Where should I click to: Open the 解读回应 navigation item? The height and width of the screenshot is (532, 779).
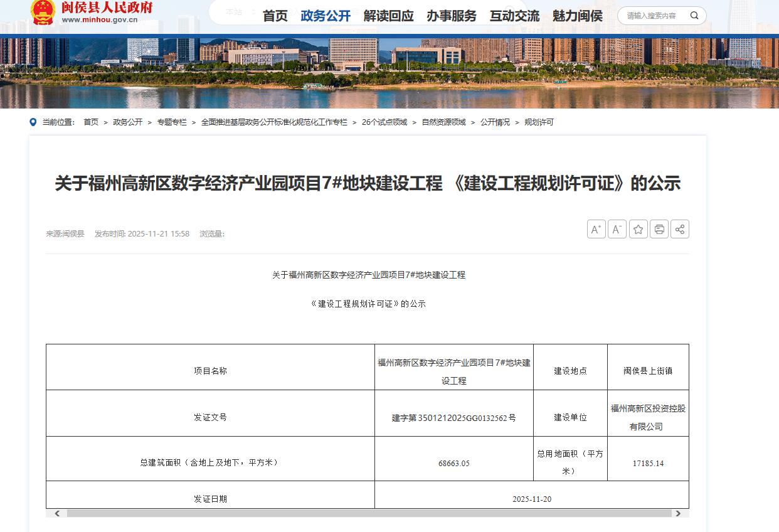tap(388, 16)
